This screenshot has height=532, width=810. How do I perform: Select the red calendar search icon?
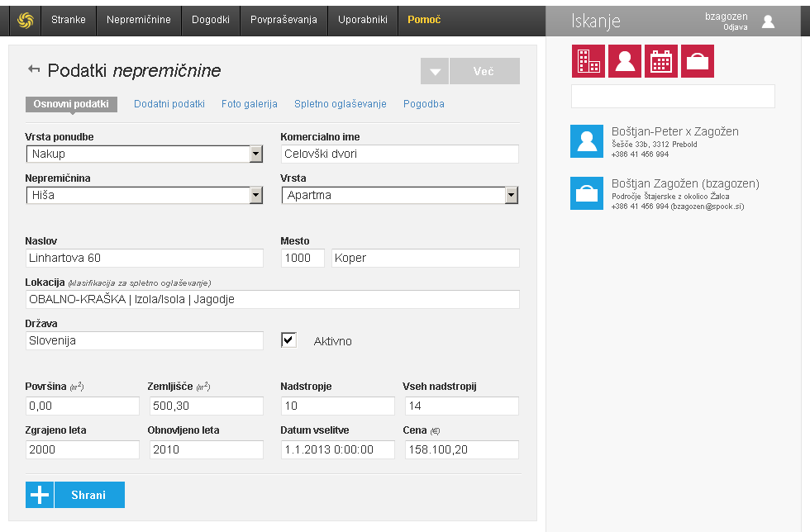[661, 61]
